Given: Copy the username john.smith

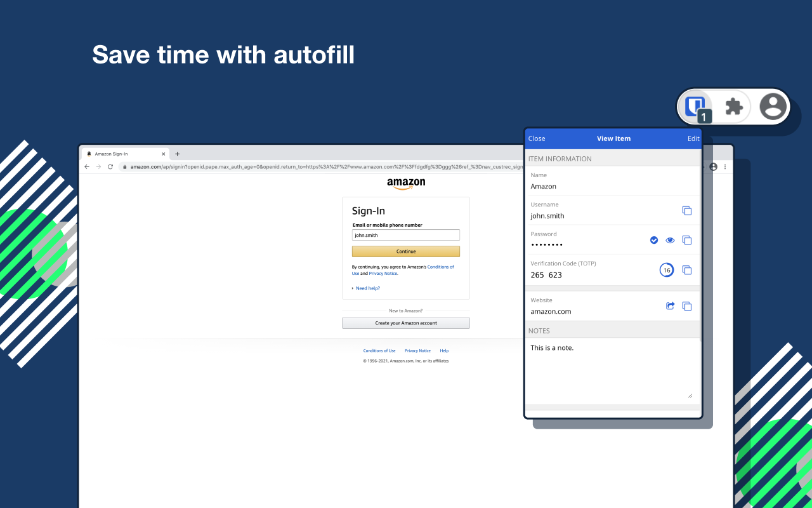Looking at the screenshot, I should 686,211.
